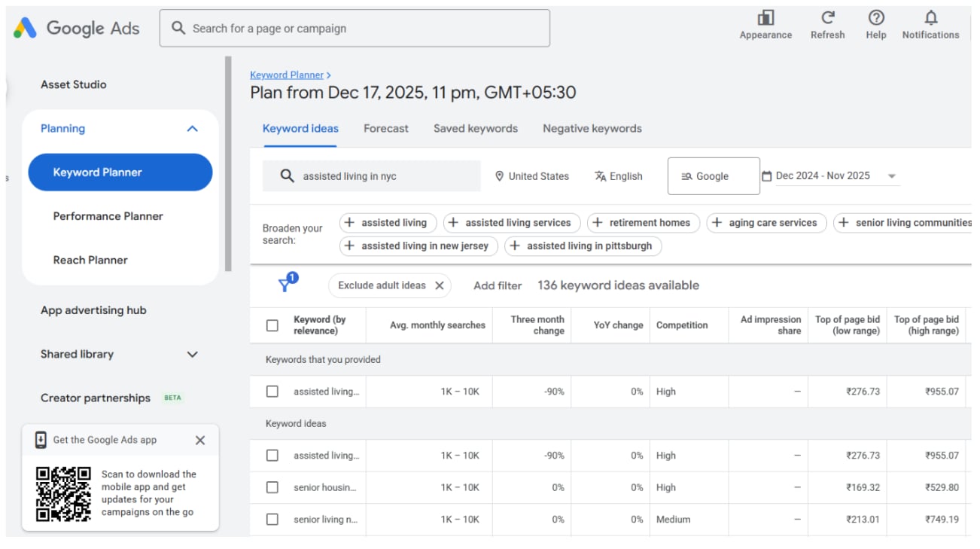This screenshot has height=549, width=980.
Task: Expand the Shared library section
Action: tap(192, 354)
